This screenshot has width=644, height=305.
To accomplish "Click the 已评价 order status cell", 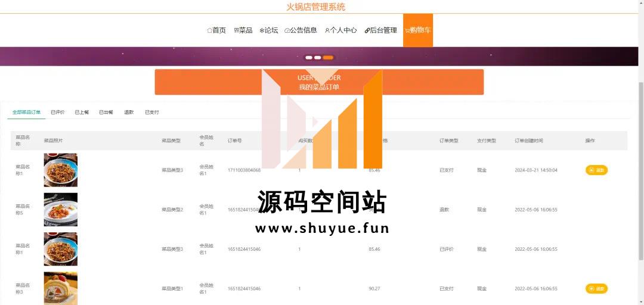I will point(447,249).
